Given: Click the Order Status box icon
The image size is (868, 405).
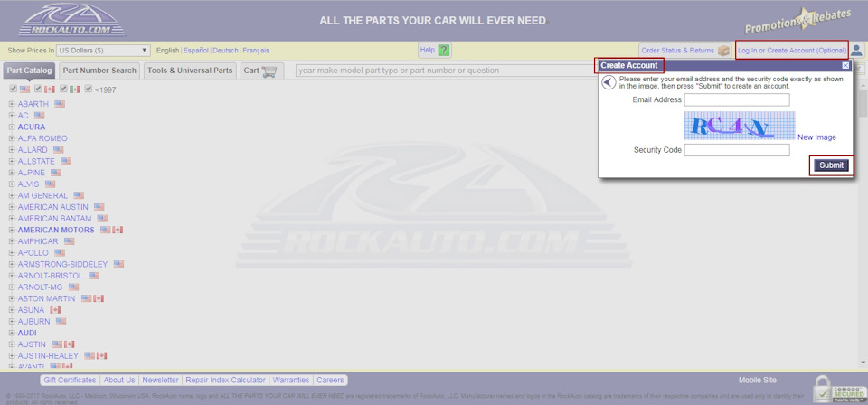Looking at the screenshot, I should (x=724, y=51).
